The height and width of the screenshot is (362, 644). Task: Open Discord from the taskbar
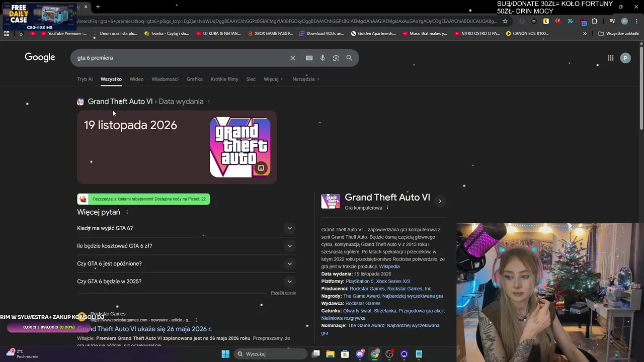360,354
